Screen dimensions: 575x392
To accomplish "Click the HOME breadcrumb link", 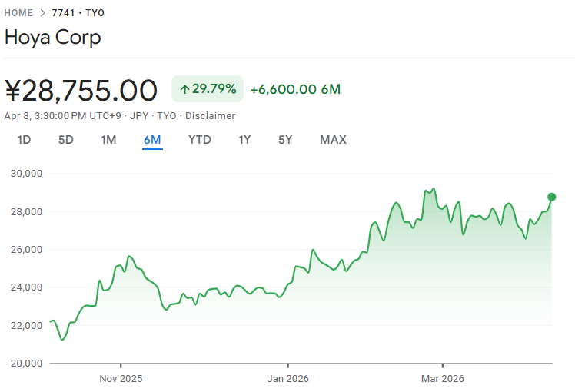I will [18, 13].
